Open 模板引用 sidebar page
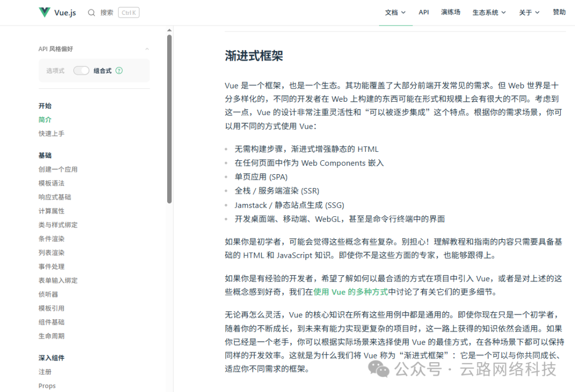The width and height of the screenshot is (575, 392). click(51, 308)
